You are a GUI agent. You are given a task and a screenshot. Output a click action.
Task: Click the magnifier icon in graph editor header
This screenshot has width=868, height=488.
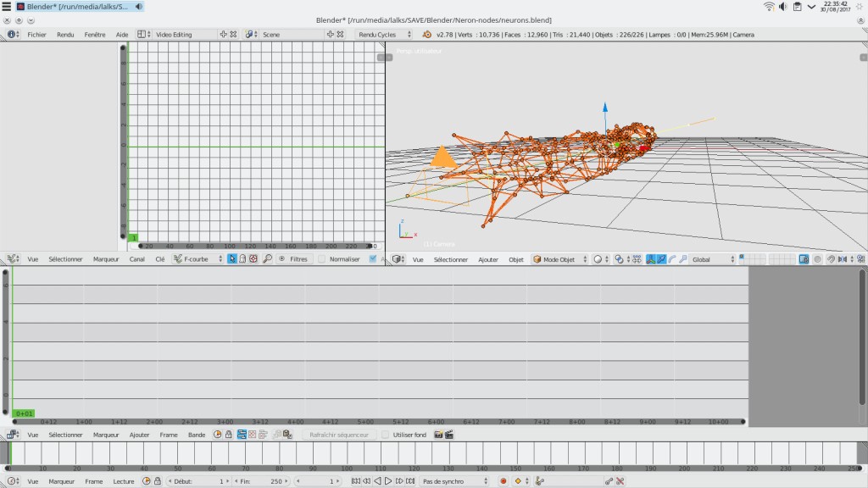[x=267, y=259]
